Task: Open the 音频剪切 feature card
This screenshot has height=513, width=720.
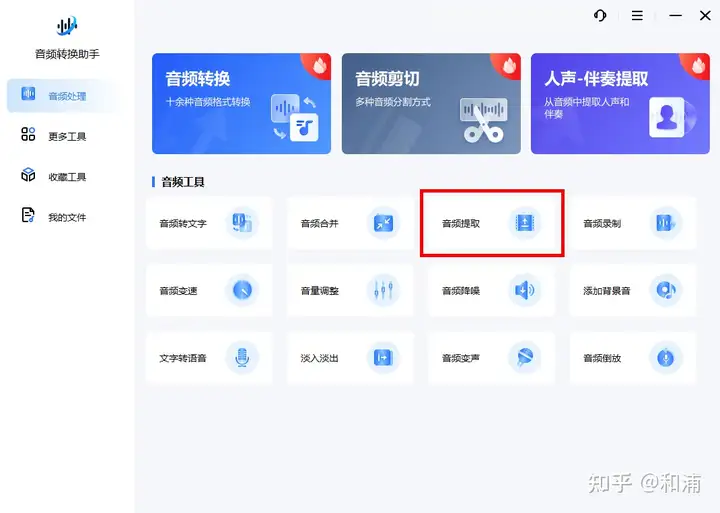Action: point(431,103)
